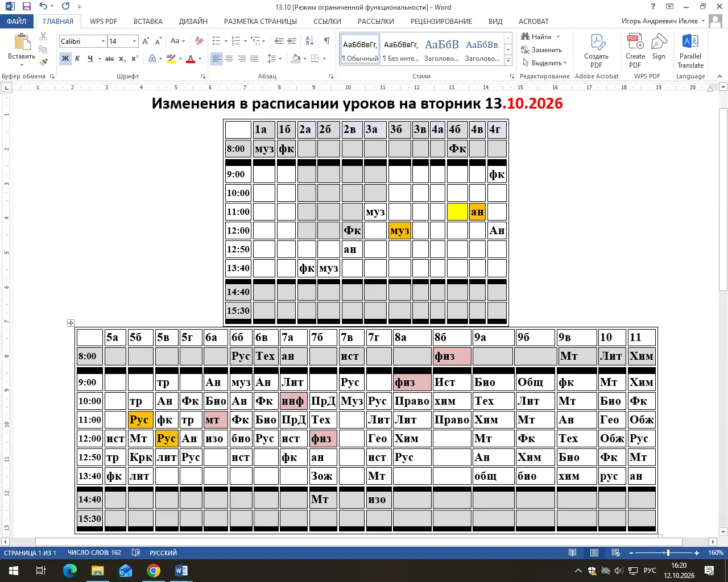Launch WPS Create PDF
This screenshot has height=582, width=728.
[x=635, y=51]
